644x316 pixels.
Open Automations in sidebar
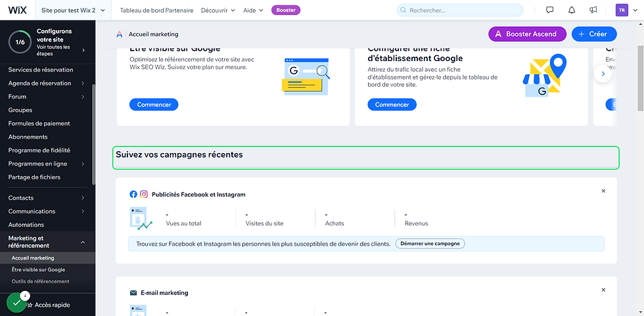click(26, 225)
